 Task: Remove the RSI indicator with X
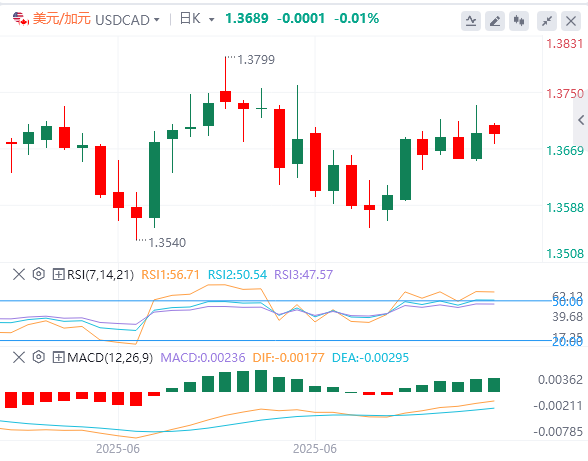tap(19, 274)
